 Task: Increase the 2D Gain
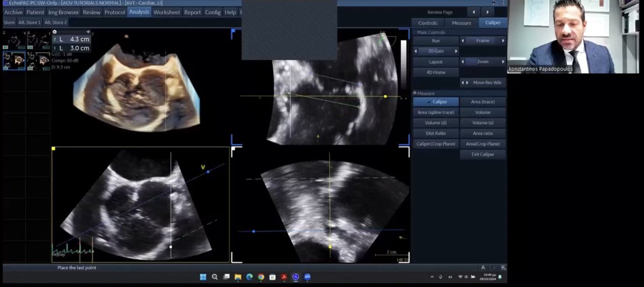point(456,51)
